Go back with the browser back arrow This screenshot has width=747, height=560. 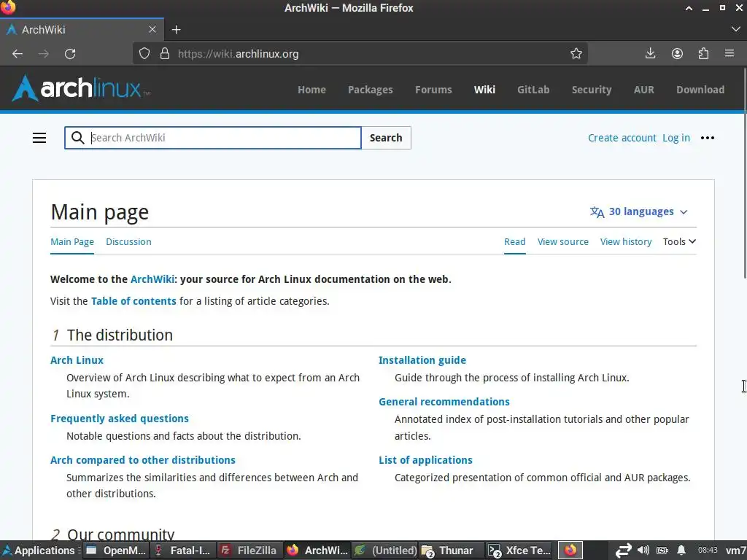click(x=18, y=54)
